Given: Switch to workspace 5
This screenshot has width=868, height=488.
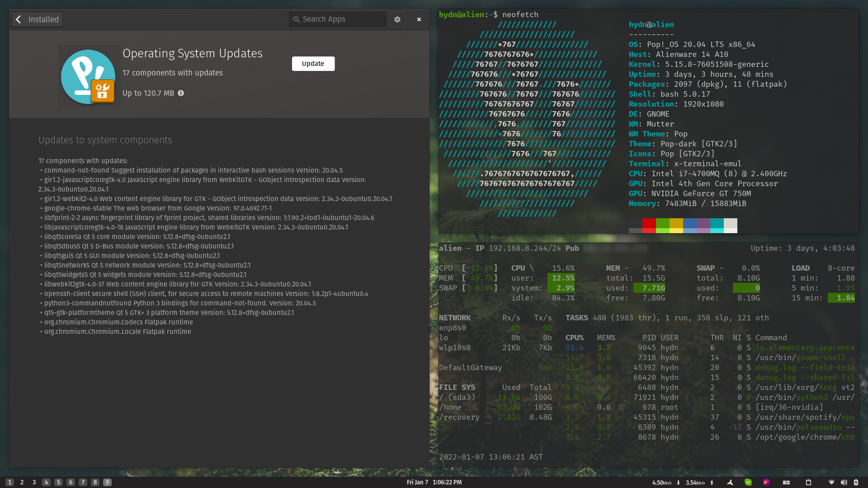Looking at the screenshot, I should point(58,482).
